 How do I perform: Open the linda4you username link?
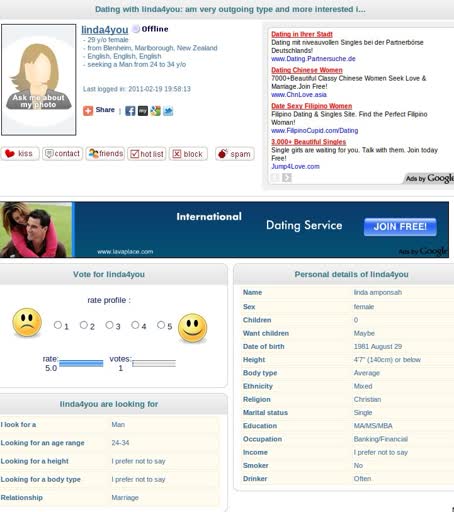pyautogui.click(x=105, y=30)
